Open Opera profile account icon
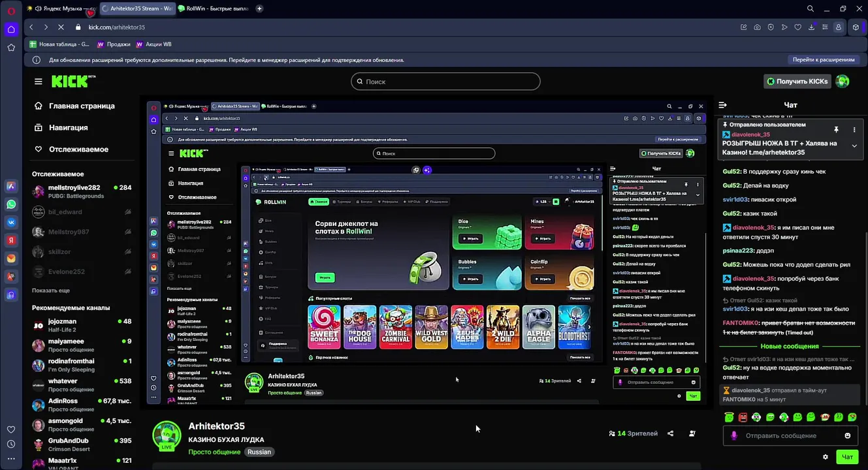 (x=839, y=27)
